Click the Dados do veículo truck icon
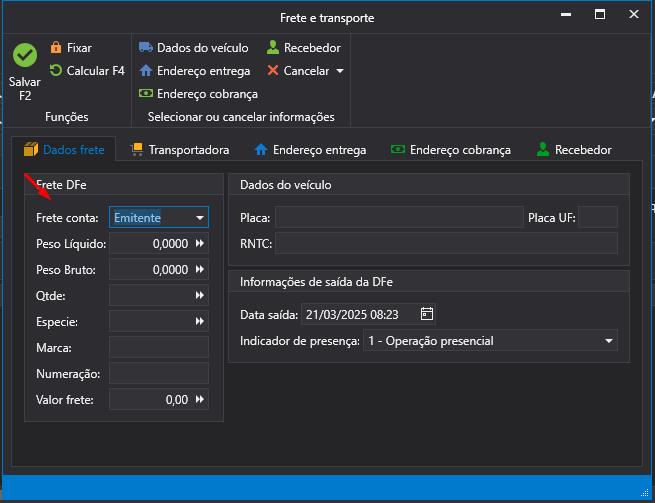The width and height of the screenshot is (655, 503). (145, 47)
